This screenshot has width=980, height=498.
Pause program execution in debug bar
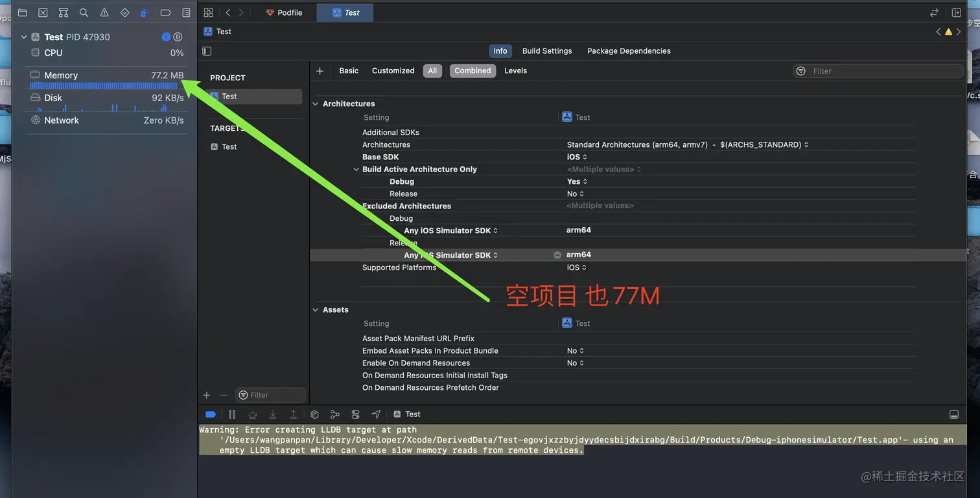click(232, 414)
